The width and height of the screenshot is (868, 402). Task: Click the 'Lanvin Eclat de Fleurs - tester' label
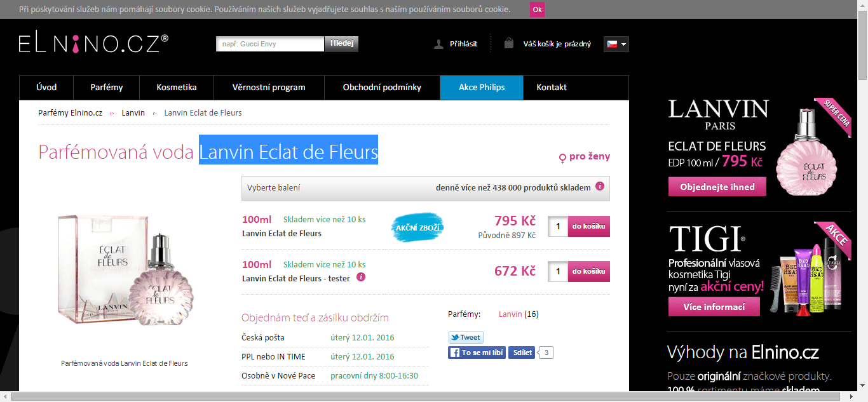296,278
